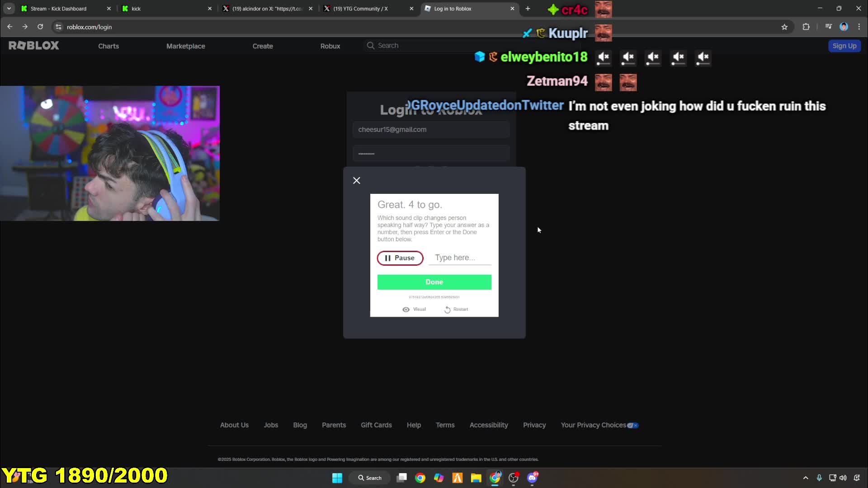Open the Copilot taskbar icon
Viewport: 868px width, 488px height.
click(x=439, y=478)
